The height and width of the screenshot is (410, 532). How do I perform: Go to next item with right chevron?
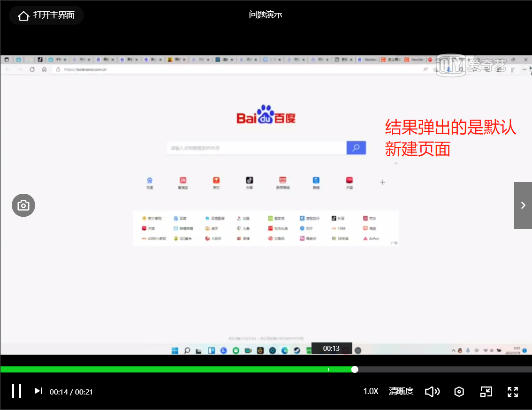click(x=523, y=205)
